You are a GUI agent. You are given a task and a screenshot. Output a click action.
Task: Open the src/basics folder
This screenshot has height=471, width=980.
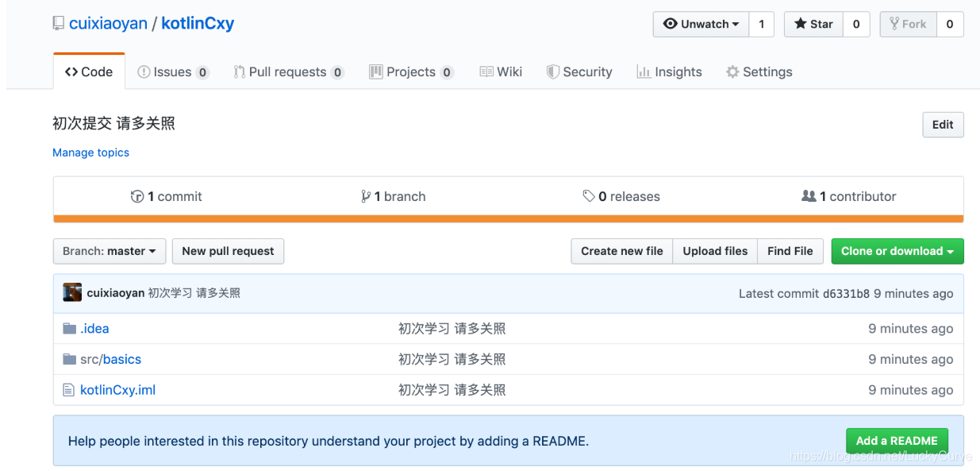pyautogui.click(x=110, y=360)
